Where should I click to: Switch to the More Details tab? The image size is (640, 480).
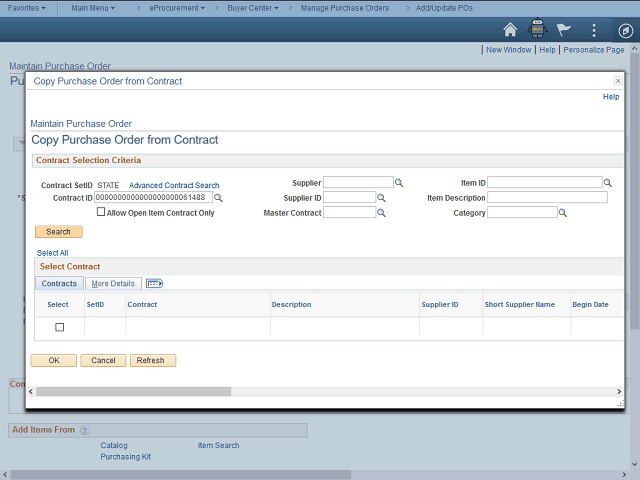pyautogui.click(x=113, y=284)
